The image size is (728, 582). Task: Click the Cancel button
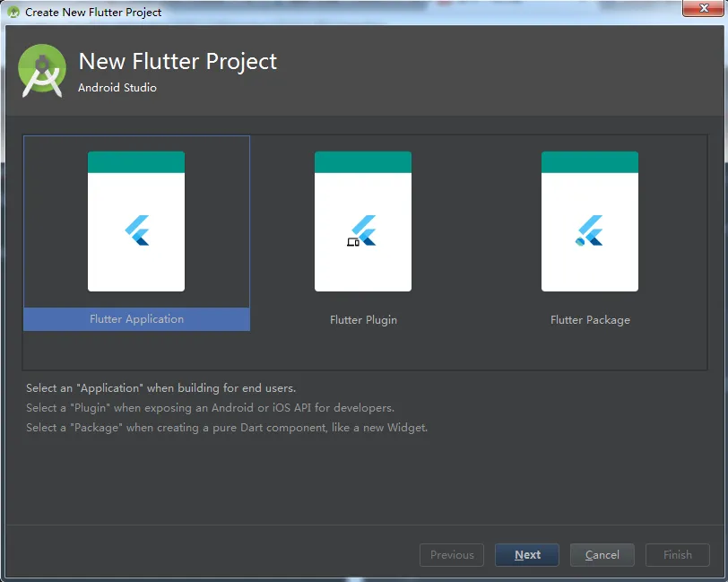(x=602, y=554)
